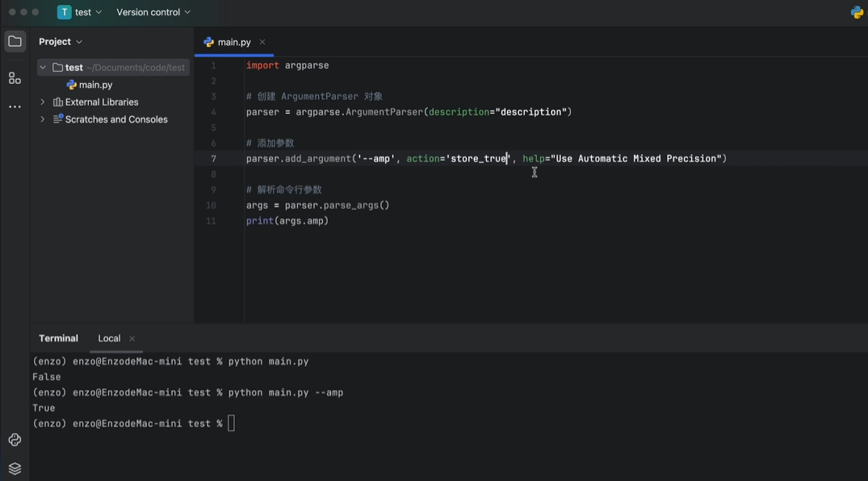Screen dimensions: 868x481
Task: Click 'parser.parse_args()' on line 10
Action: [x=338, y=205]
